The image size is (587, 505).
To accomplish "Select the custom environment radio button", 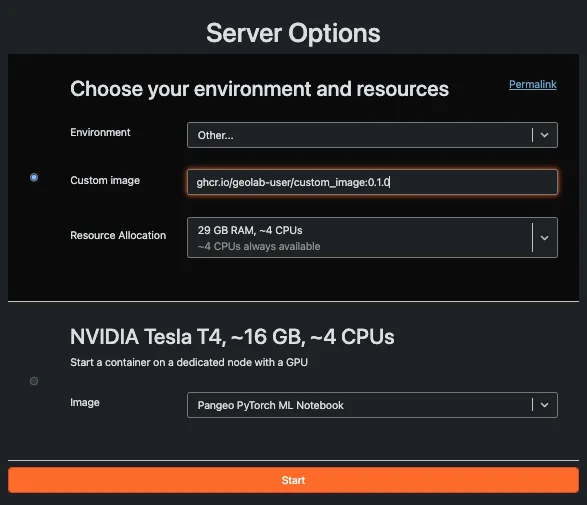I will 34,177.
